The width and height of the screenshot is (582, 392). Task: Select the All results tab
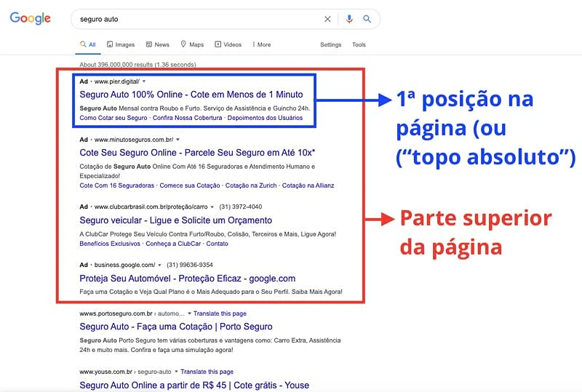[x=88, y=44]
